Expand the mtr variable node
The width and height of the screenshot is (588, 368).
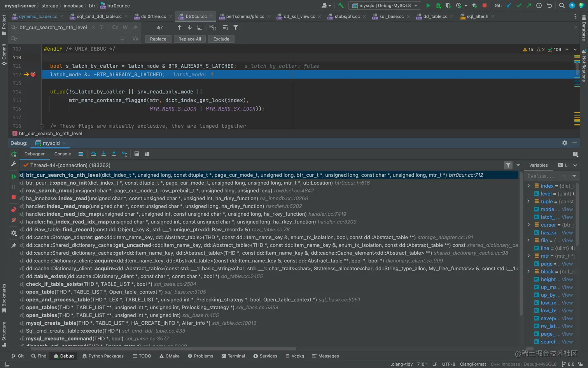tap(528, 256)
